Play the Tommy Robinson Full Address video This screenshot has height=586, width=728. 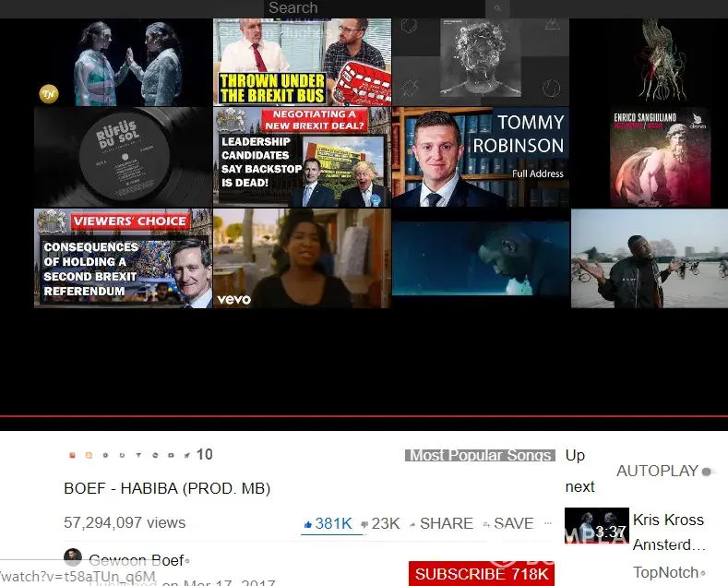coord(481,157)
